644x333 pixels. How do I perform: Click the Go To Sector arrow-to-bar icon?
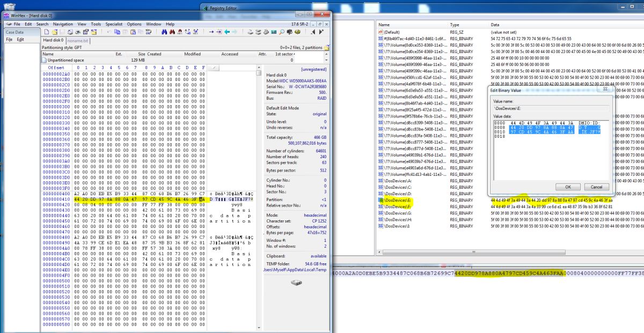click(x=219, y=32)
